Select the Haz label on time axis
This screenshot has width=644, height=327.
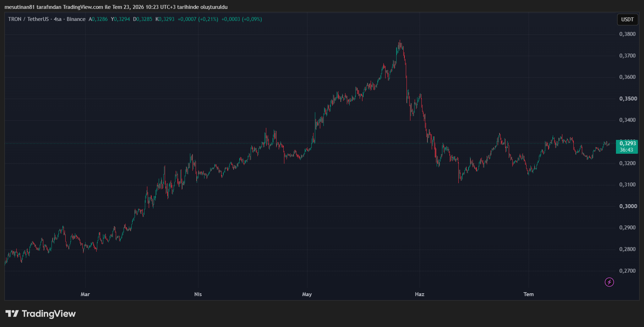(420, 294)
